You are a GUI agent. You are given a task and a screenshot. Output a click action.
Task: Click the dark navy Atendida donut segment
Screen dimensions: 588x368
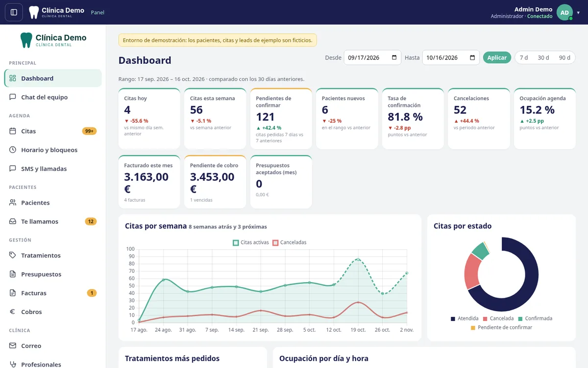click(527, 289)
